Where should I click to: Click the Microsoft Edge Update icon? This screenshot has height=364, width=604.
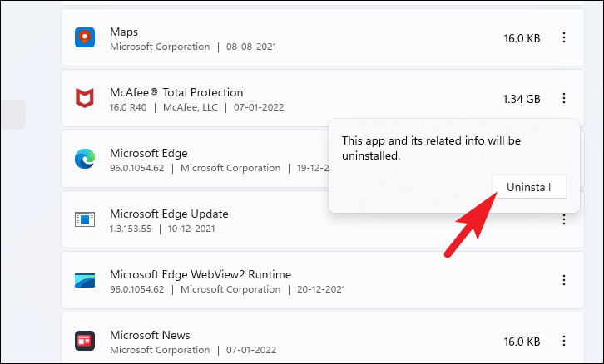(x=85, y=220)
